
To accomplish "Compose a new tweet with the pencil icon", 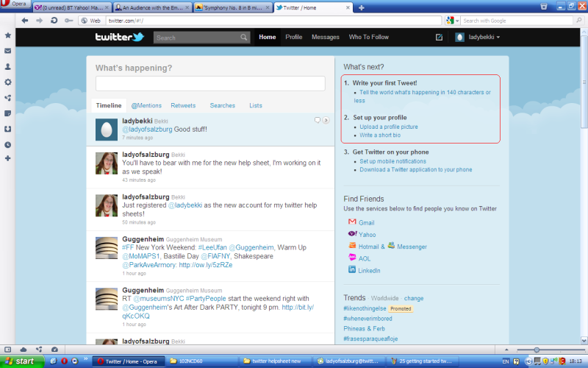I will [x=439, y=37].
